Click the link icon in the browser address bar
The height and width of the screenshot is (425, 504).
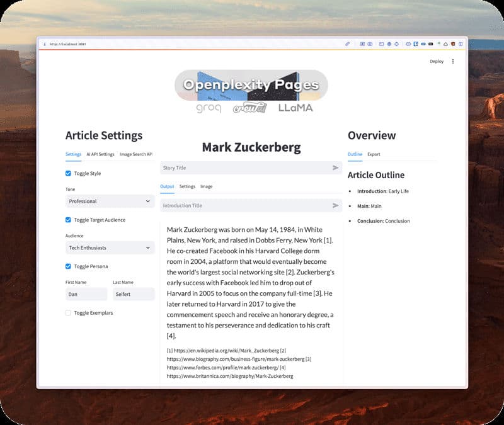[x=347, y=44]
